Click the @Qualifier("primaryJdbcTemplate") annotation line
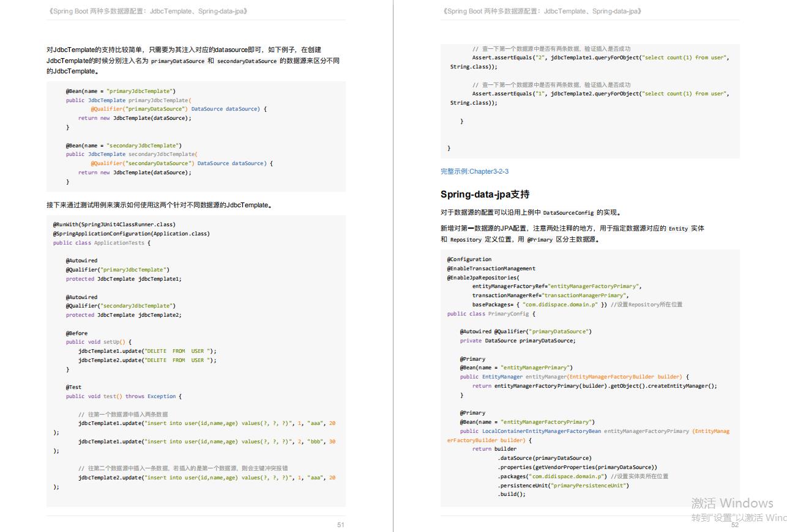 117,270
